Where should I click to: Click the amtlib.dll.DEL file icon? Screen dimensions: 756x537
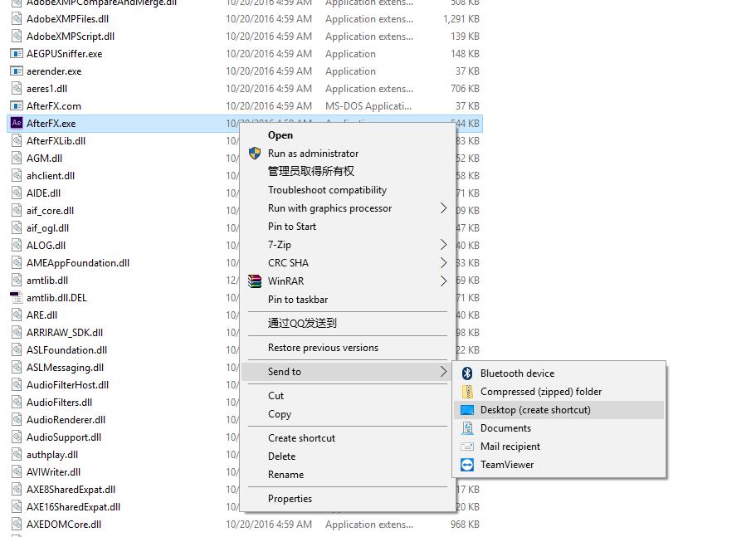pos(17,297)
